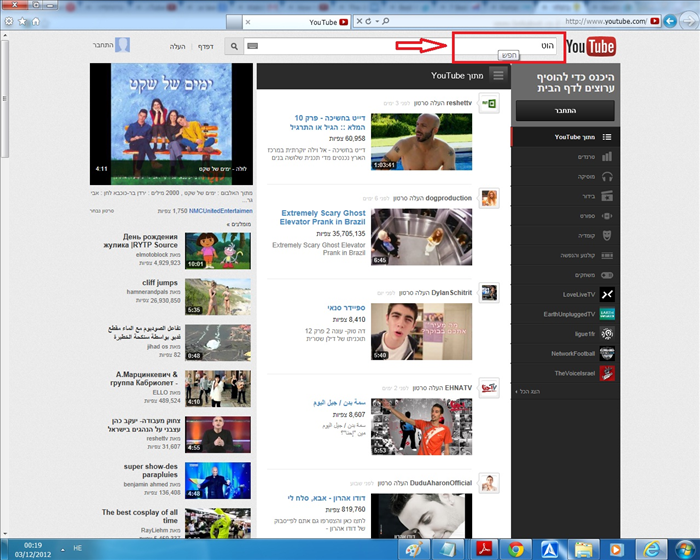Click the stop loading X in address bar
This screenshot has height=560, width=700.
(359, 21)
